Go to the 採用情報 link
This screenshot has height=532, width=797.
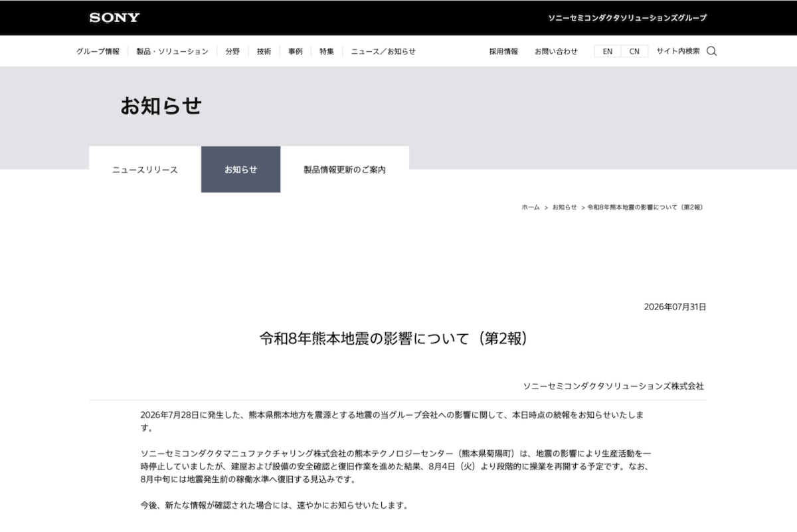pos(503,51)
